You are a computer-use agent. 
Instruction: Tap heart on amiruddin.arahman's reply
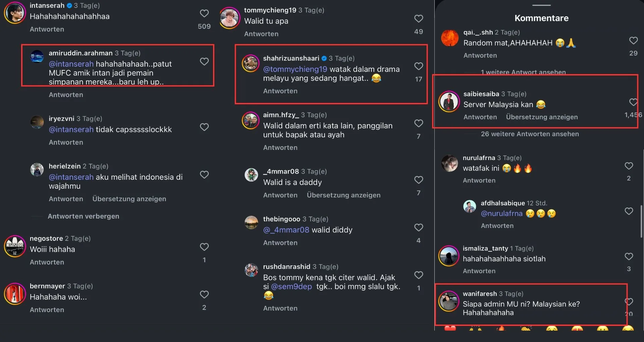(204, 62)
